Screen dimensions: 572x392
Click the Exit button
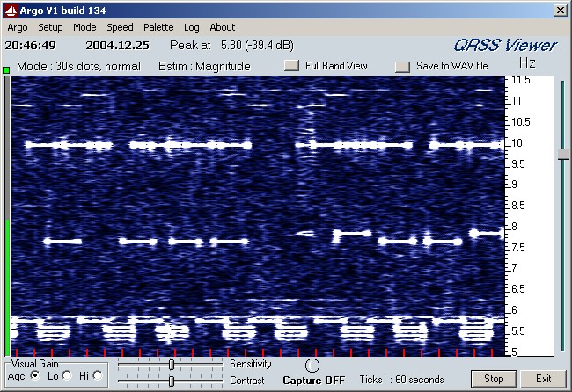point(543,379)
